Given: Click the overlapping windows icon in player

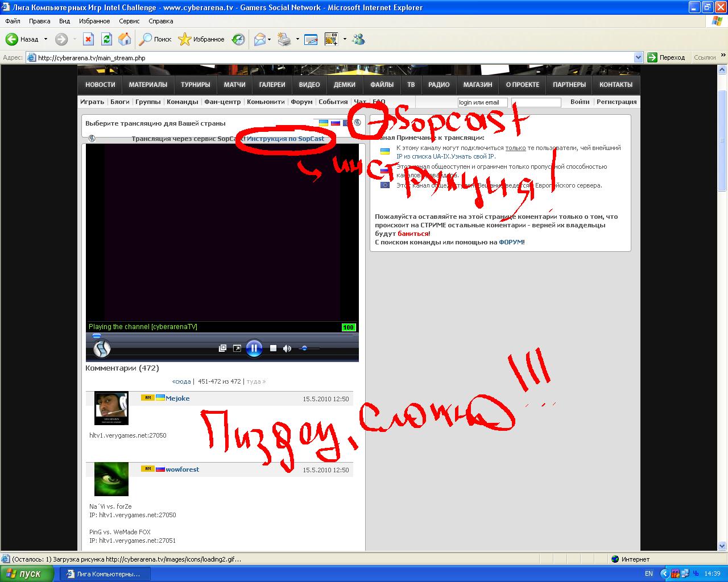Looking at the screenshot, I should click(222, 348).
